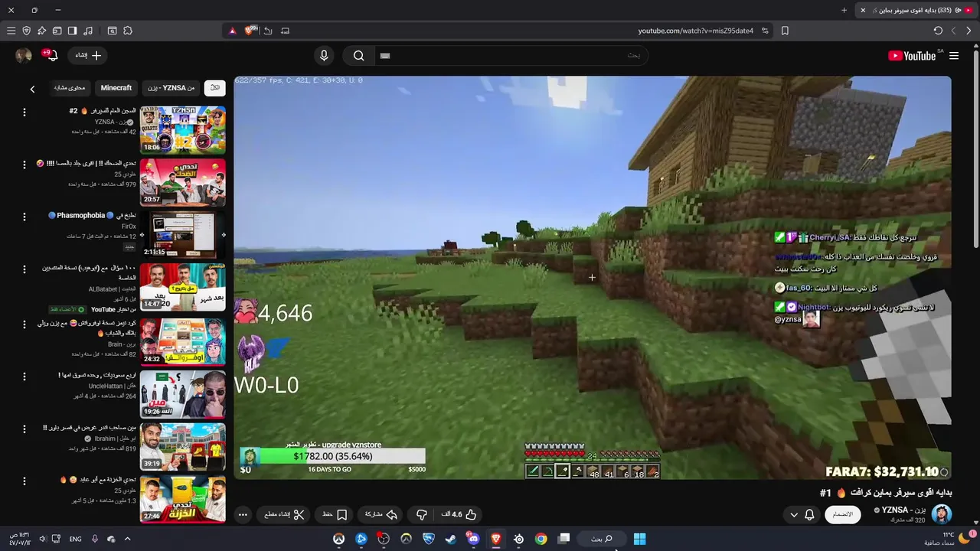
Task: Open Brave main hamburger menu
Action: pos(11,31)
